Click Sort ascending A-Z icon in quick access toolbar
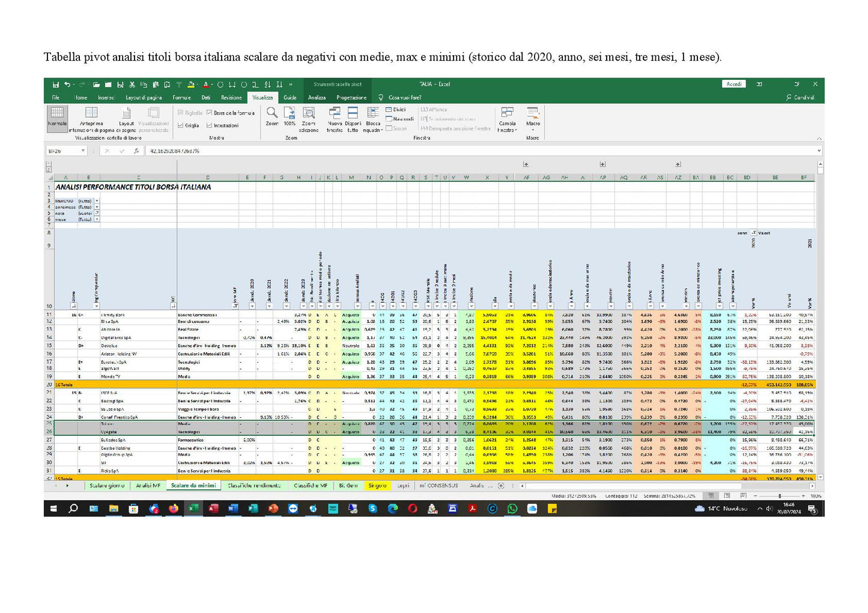The width and height of the screenshot is (868, 613). [x=268, y=85]
